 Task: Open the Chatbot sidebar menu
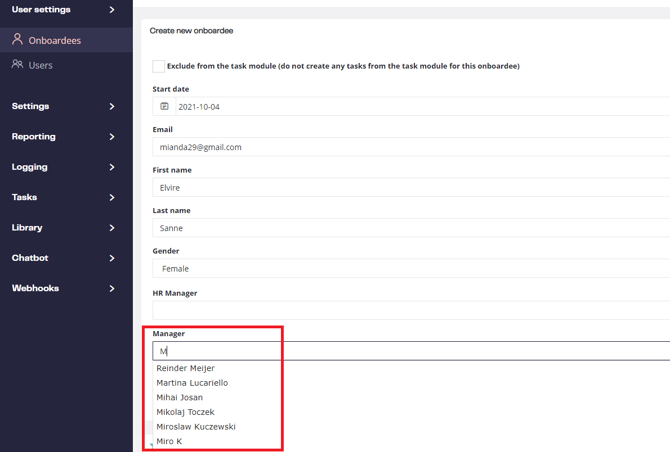click(30, 258)
